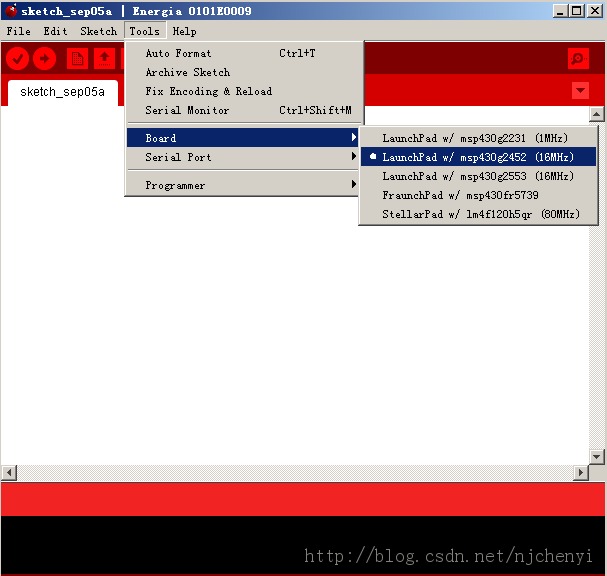Select LaunchPad w/ msp430g2553 (16MHz) board
607x576 pixels.
(478, 176)
